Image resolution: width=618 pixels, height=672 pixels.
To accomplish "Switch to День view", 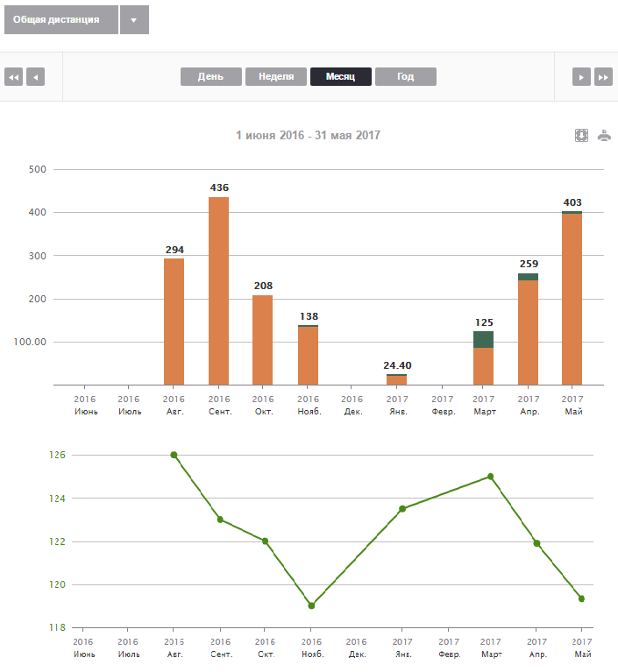I will point(211,77).
